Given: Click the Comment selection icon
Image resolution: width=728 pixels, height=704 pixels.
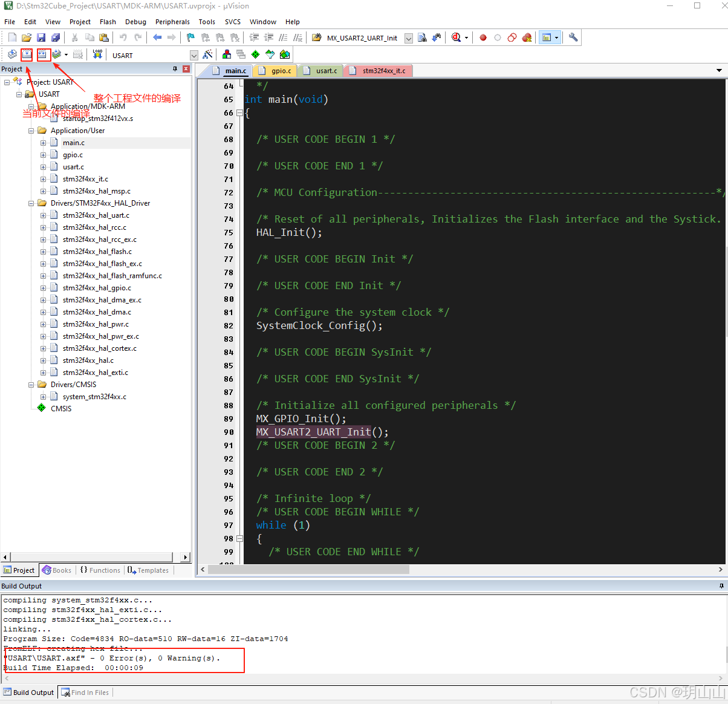Looking at the screenshot, I should (x=283, y=37).
